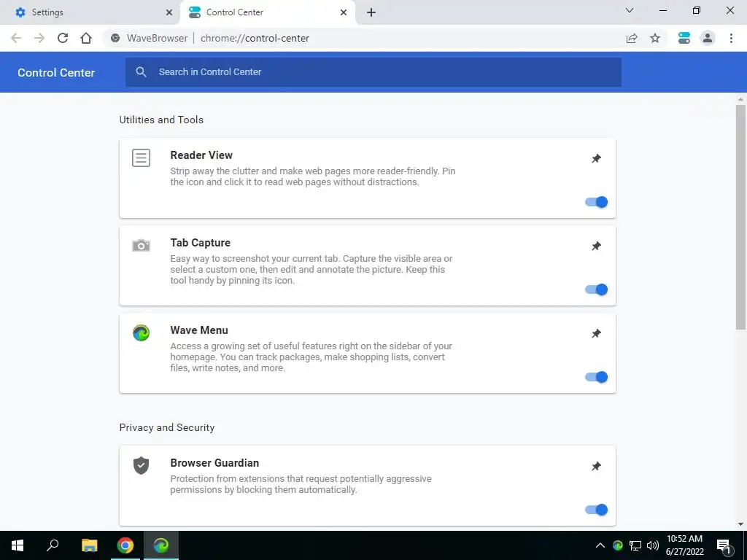Viewport: 747px width, 560px height.
Task: Share this page via share icon
Action: [632, 38]
